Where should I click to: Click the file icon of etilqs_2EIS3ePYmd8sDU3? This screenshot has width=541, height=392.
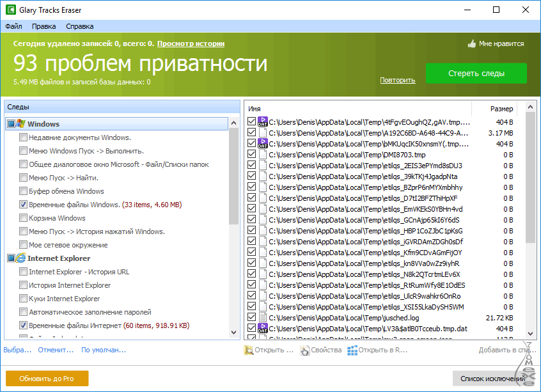(x=263, y=165)
